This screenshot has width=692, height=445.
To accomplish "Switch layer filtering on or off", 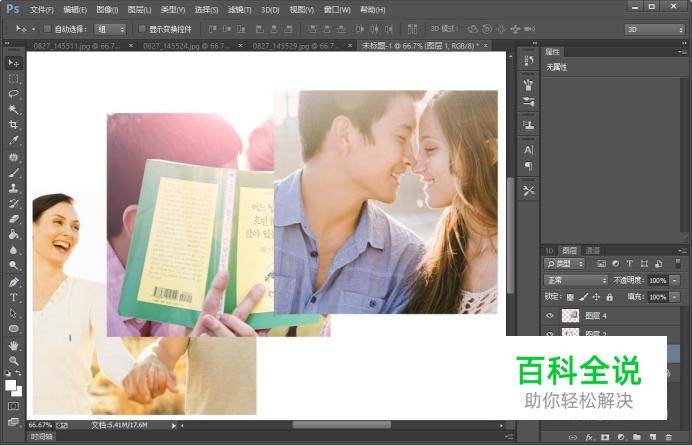I will 678,264.
